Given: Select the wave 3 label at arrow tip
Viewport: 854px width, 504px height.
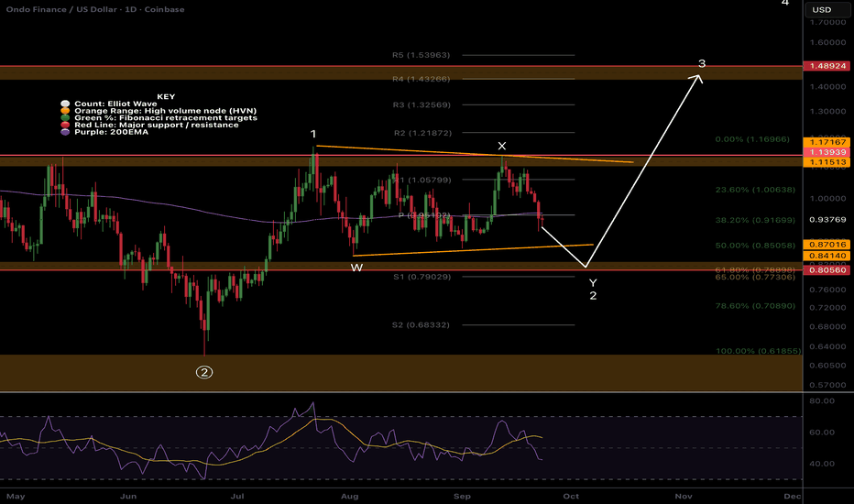Looking at the screenshot, I should 702,64.
